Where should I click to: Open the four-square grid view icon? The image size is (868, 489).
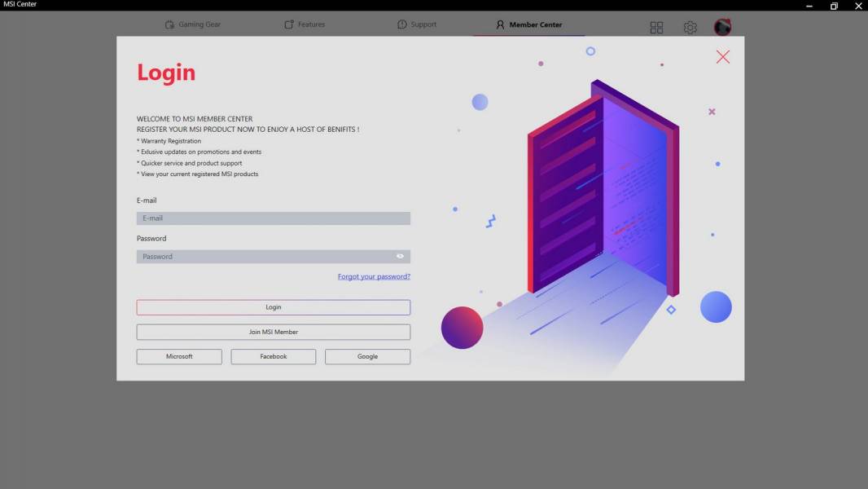point(656,28)
